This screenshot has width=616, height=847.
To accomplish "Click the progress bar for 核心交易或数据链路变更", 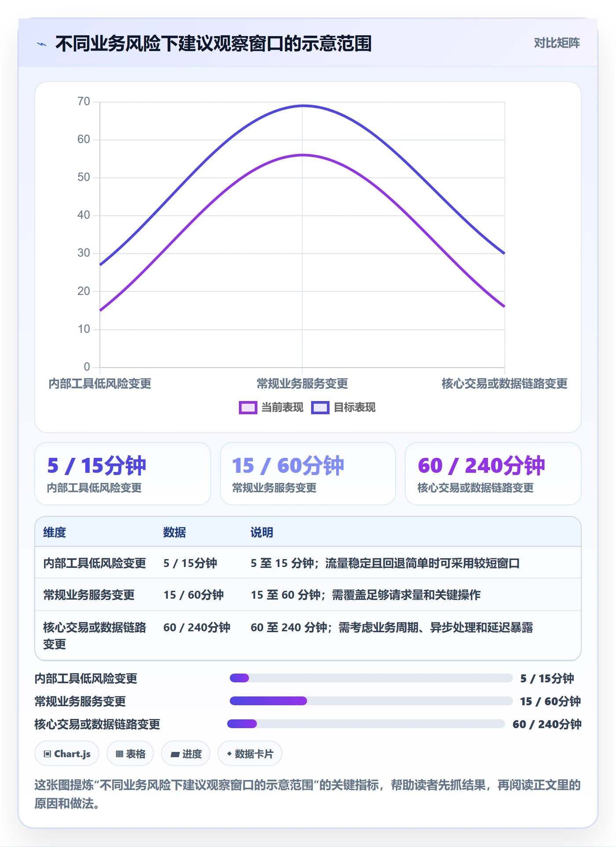I will (x=366, y=724).
